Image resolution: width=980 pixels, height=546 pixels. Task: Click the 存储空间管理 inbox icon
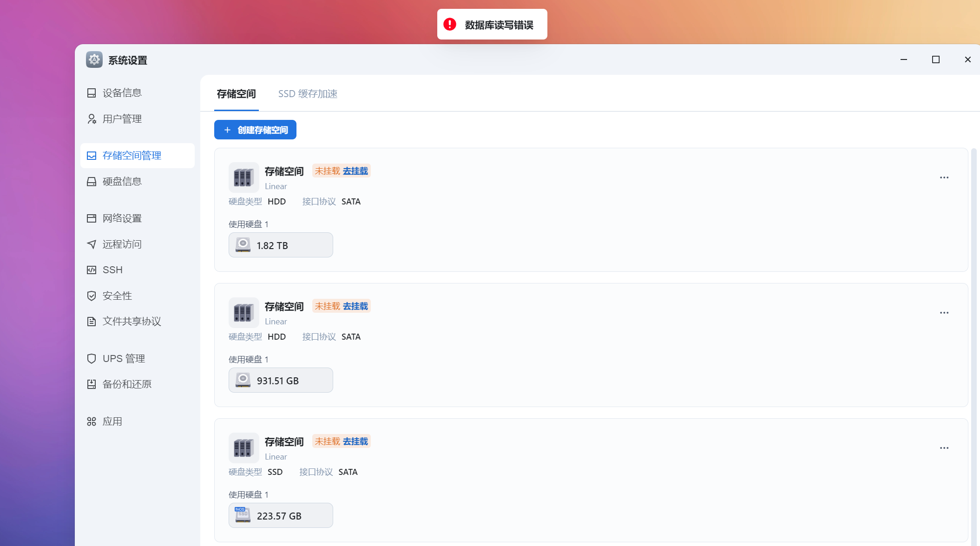coord(92,156)
